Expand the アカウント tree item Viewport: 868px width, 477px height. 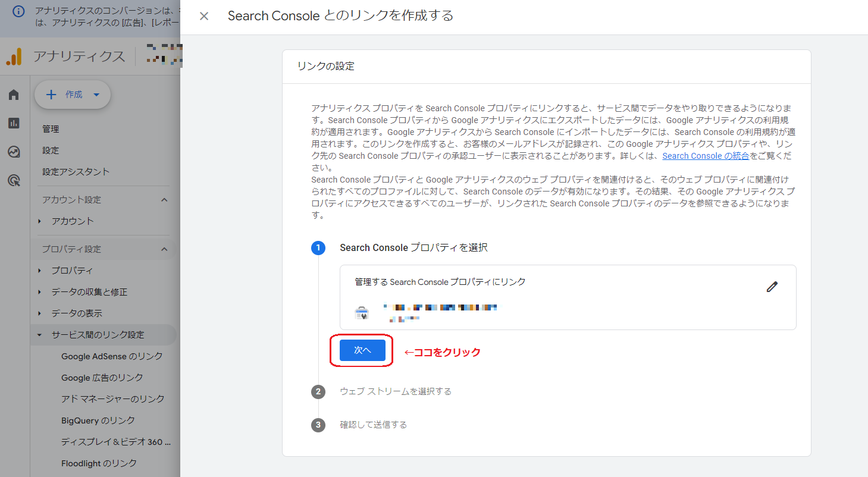[40, 221]
